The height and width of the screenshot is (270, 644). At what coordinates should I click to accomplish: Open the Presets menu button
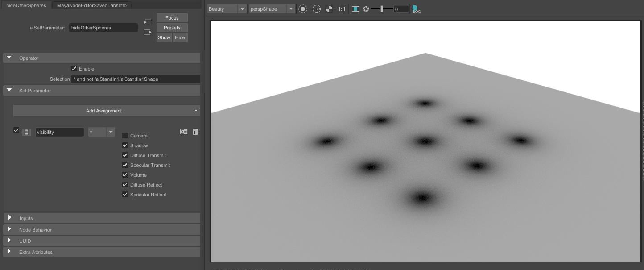point(172,27)
